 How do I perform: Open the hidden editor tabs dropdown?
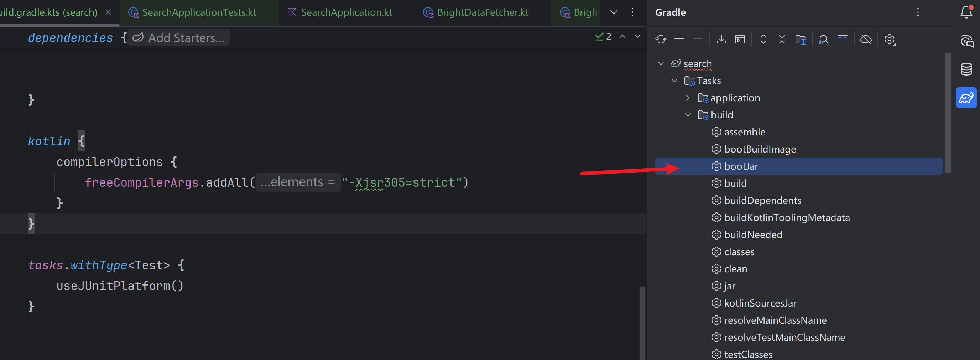coord(613,12)
